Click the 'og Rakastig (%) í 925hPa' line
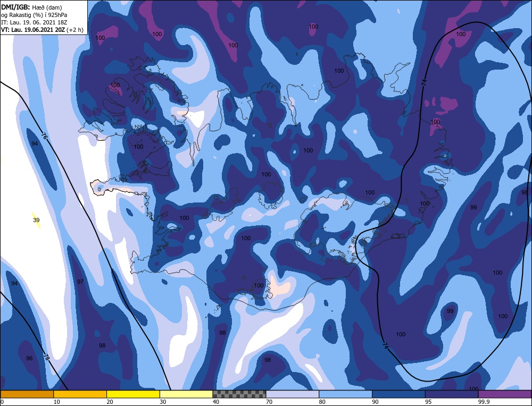The image size is (532, 406). (34, 14)
